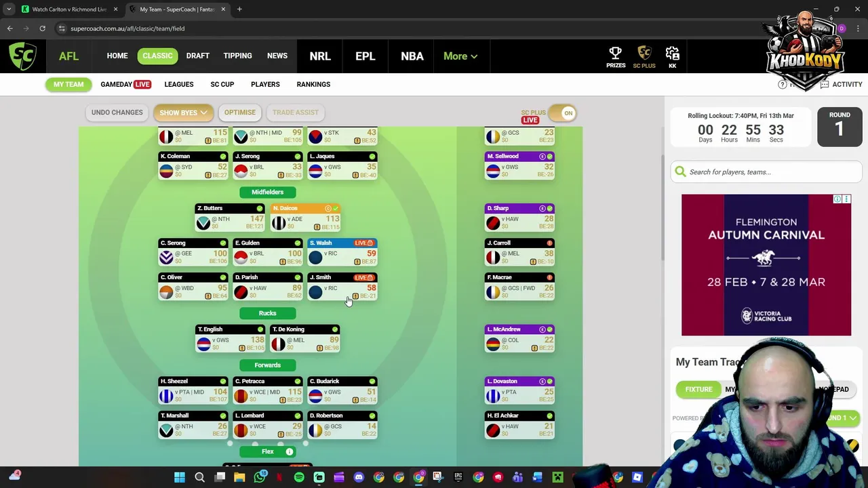868x488 pixels.
Task: Open the Rankings page
Action: (x=313, y=84)
